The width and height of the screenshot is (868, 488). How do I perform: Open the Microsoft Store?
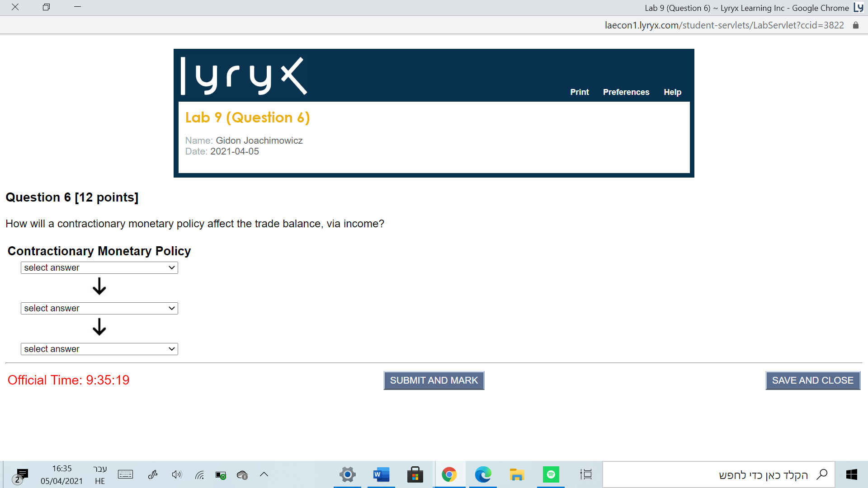click(x=415, y=474)
